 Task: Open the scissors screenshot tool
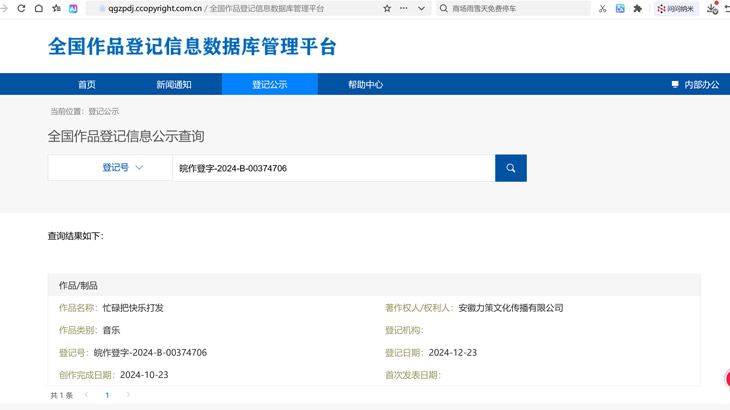[x=602, y=8]
